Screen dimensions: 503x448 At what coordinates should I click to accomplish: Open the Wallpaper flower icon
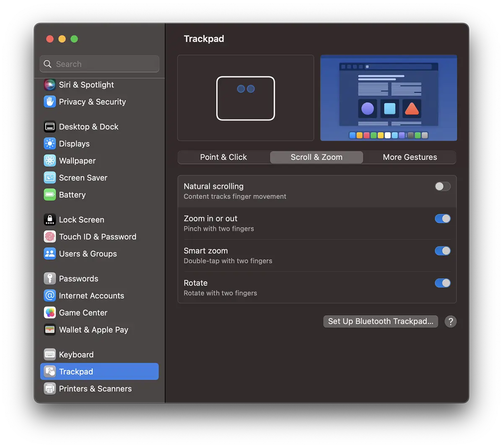50,161
